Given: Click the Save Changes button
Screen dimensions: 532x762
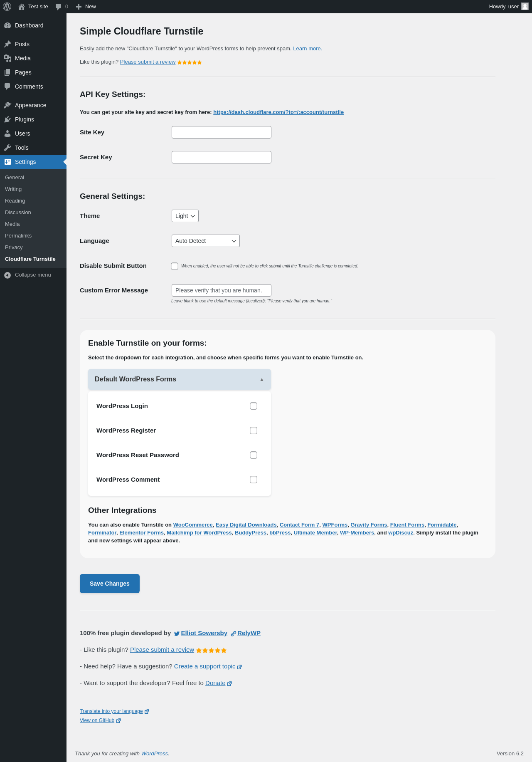Looking at the screenshot, I should [110, 584].
